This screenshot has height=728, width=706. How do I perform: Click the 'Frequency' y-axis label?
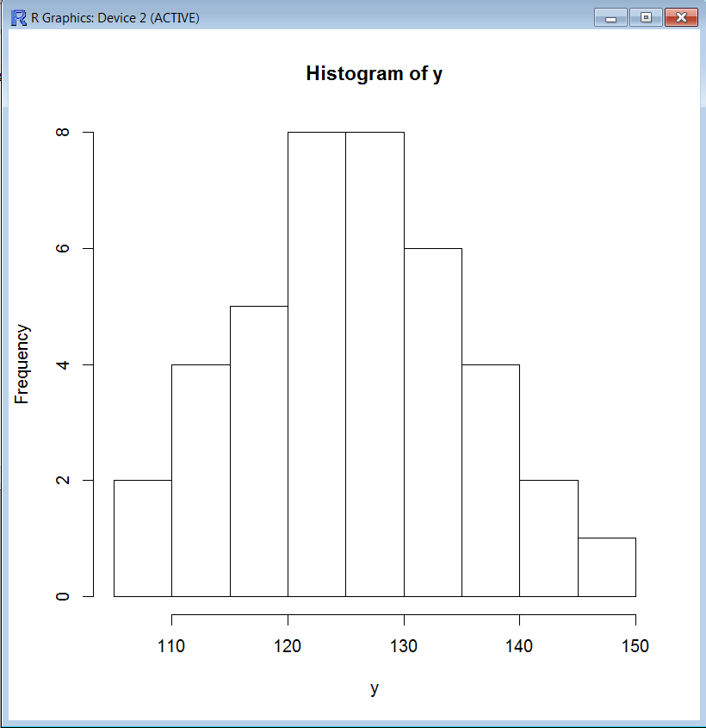pos(23,364)
